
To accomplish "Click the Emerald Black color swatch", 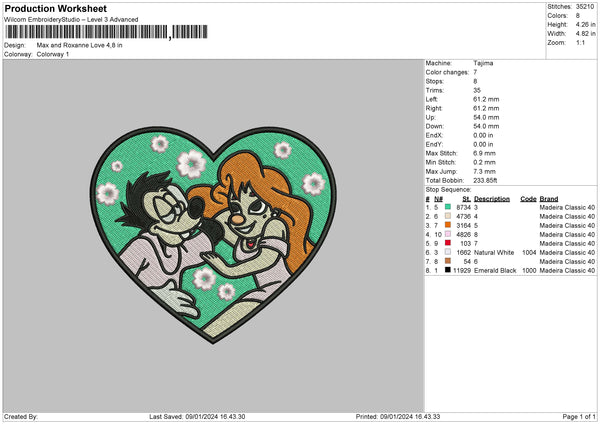I will pyautogui.click(x=448, y=270).
